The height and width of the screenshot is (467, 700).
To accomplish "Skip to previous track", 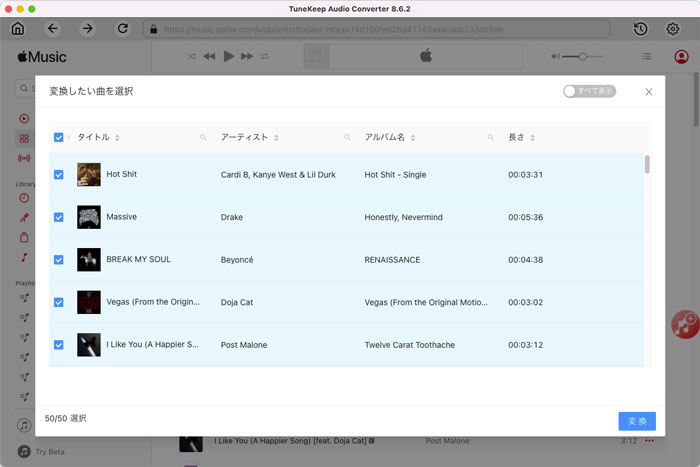I will [x=209, y=56].
